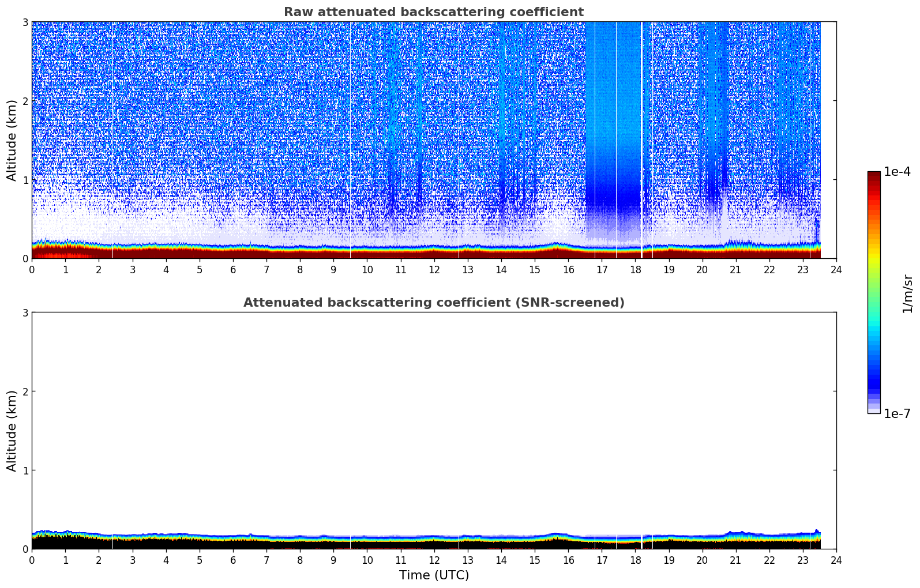Click the colorbar's "1e-7" minimum label
This screenshot has width=920, height=588.
tap(897, 413)
